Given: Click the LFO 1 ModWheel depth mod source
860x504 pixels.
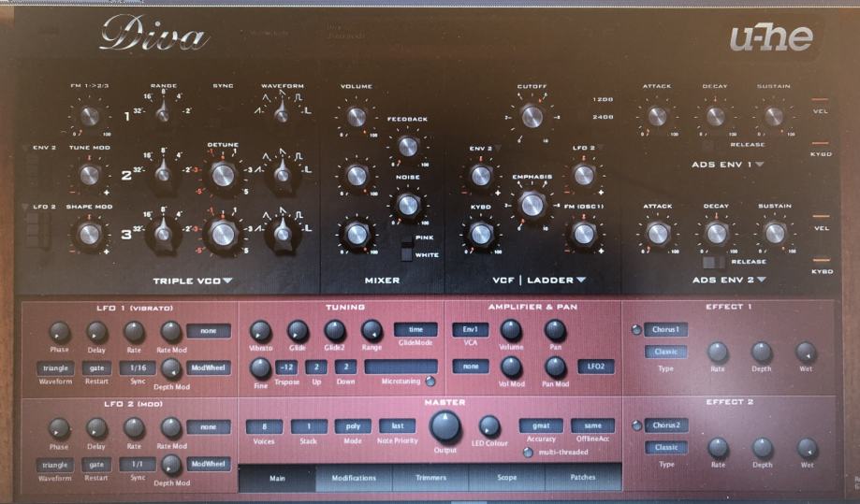Looking at the screenshot, I should coord(209,368).
